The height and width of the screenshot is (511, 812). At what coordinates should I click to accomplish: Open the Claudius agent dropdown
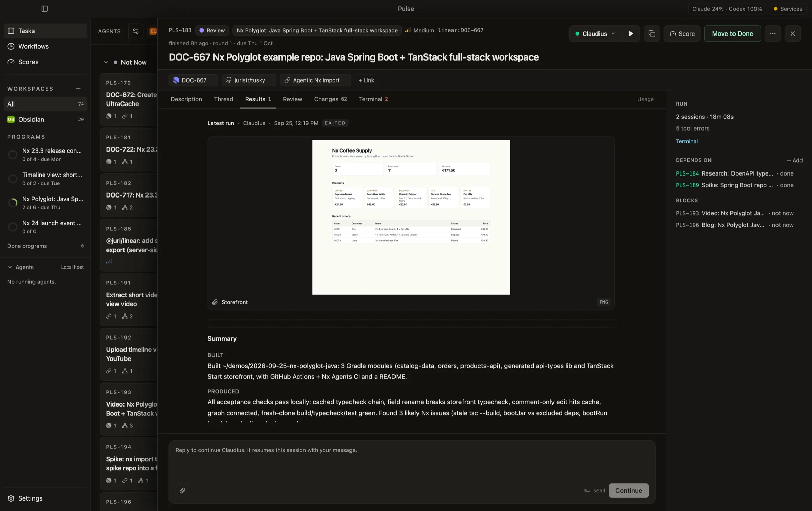pos(595,33)
